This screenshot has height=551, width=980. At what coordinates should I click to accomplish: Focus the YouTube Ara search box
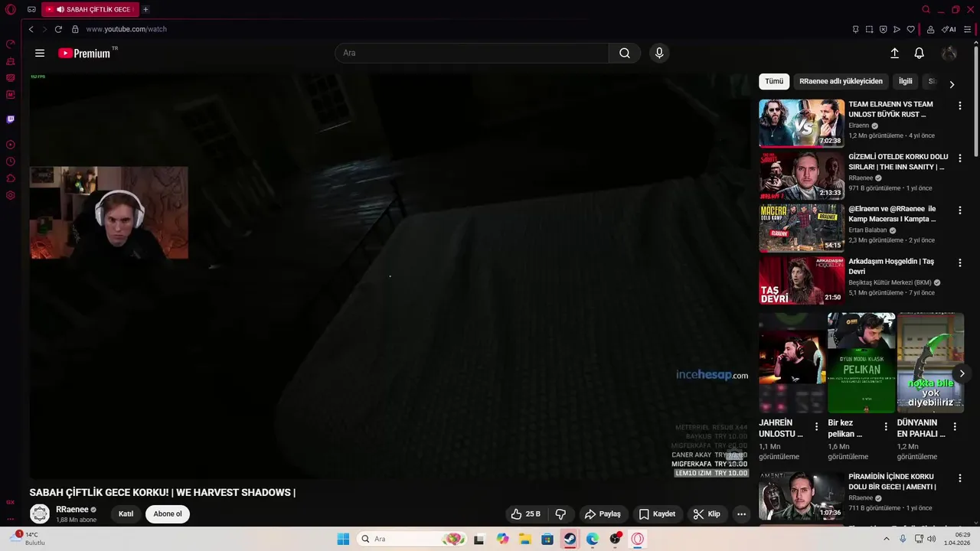[x=472, y=53]
